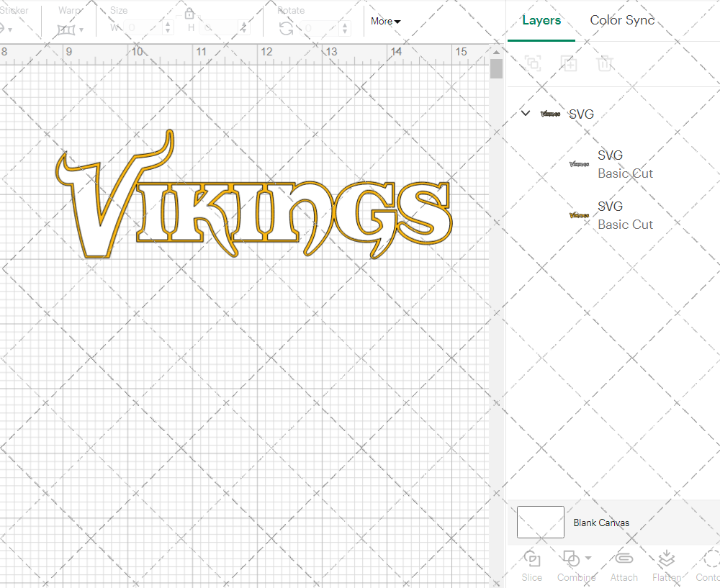
Task: Click the rotate field stepper arrows
Action: tap(345, 28)
